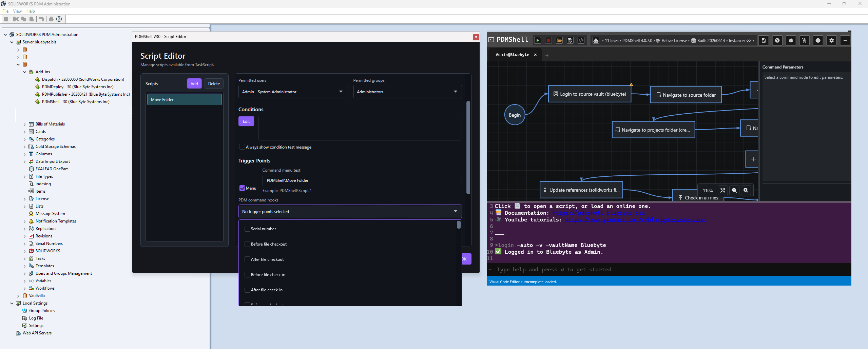The height and width of the screenshot is (349, 868).
Task: Check the Serial number trigger point
Action: coord(247,229)
